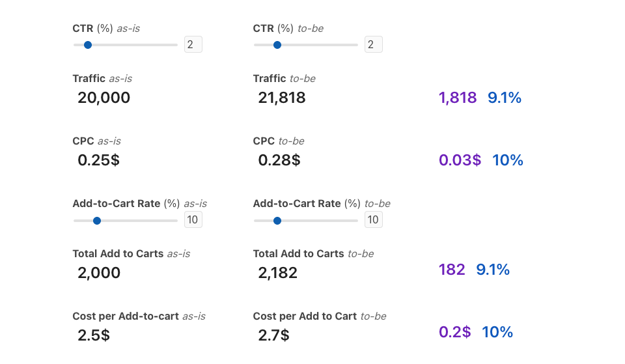
Task: Click the Cost per Add to Cart to-be value 2.7$
Action: [x=274, y=335]
